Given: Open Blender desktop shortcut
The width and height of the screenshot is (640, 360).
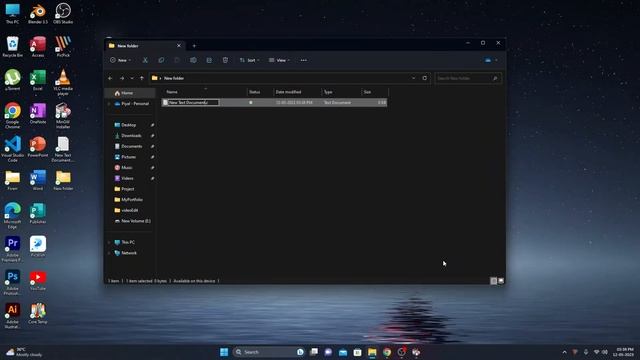Looking at the screenshot, I should [38, 13].
